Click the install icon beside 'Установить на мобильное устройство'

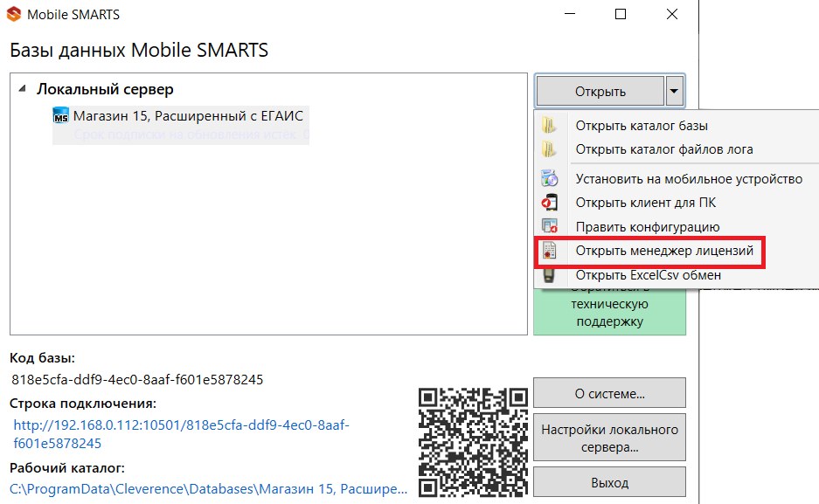pyautogui.click(x=549, y=178)
